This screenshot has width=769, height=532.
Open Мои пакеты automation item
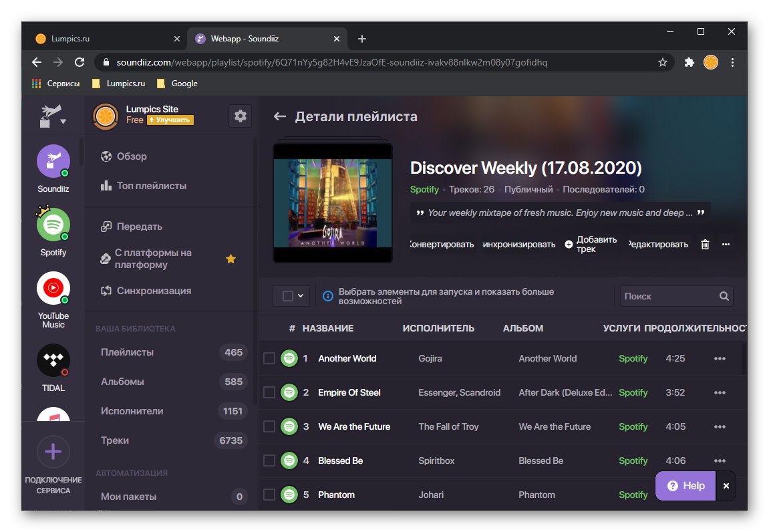(172, 497)
